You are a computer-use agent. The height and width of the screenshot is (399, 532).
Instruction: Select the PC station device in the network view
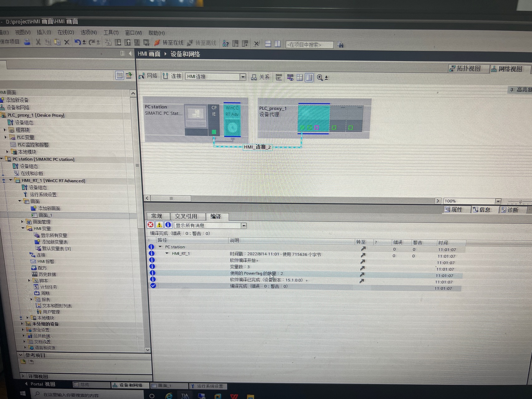[196, 120]
